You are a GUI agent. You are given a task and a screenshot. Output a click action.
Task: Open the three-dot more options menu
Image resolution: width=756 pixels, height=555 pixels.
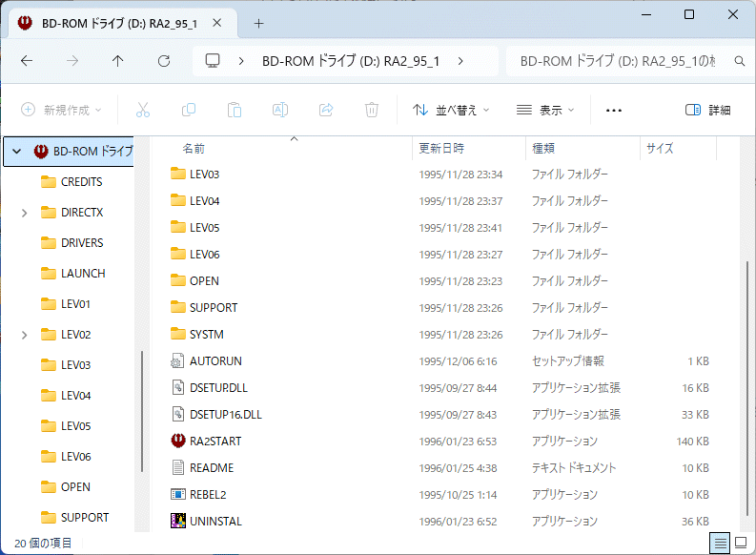coord(614,111)
